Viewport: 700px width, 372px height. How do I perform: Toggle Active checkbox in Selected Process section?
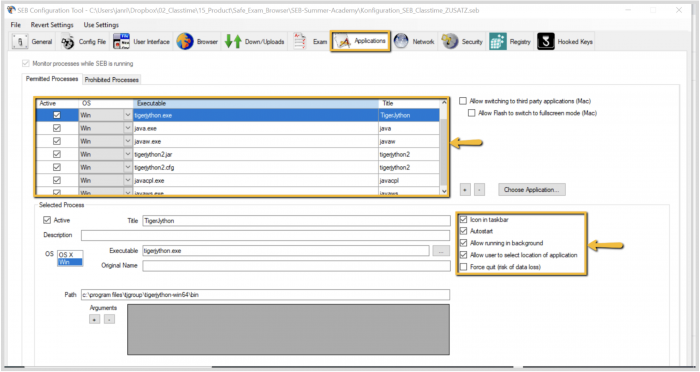click(47, 220)
